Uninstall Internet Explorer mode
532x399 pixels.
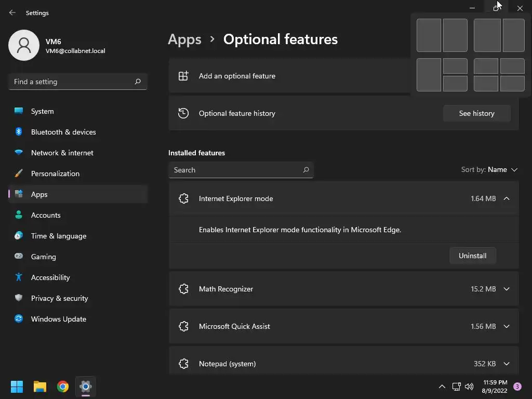click(472, 256)
